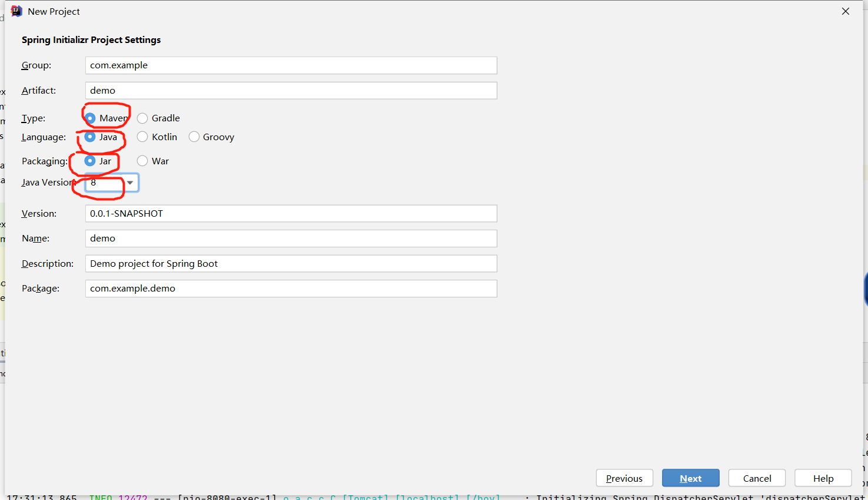
Task: Choose Java as the language
Action: click(90, 137)
